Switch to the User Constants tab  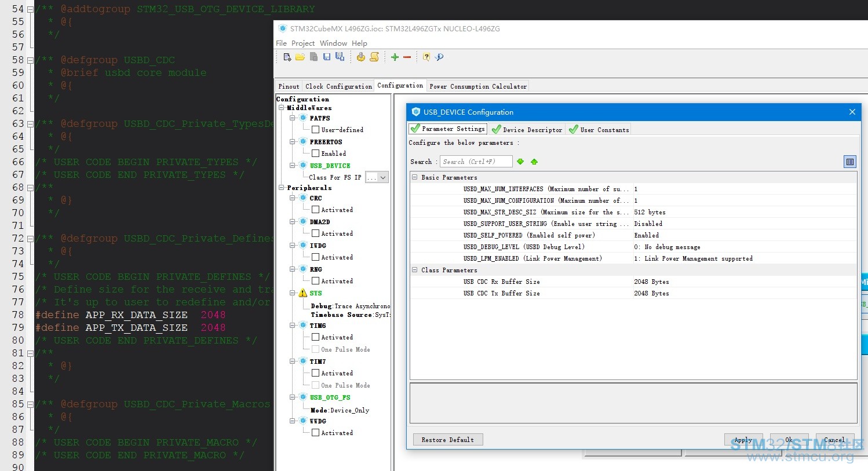point(599,130)
